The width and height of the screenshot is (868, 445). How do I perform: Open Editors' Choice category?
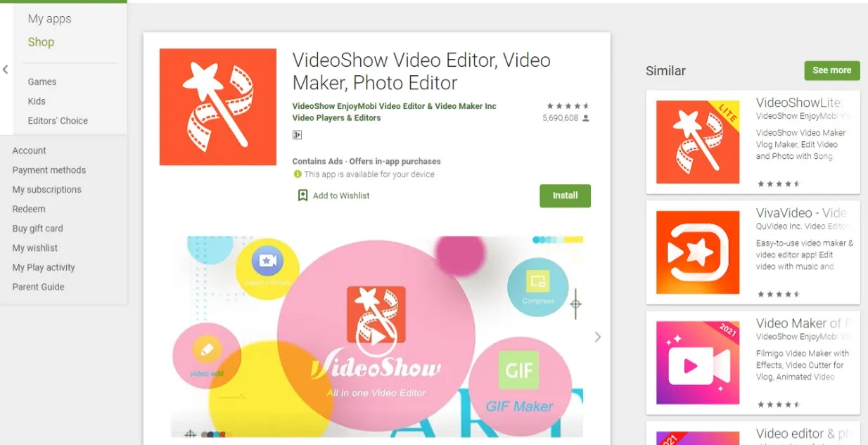[58, 121]
